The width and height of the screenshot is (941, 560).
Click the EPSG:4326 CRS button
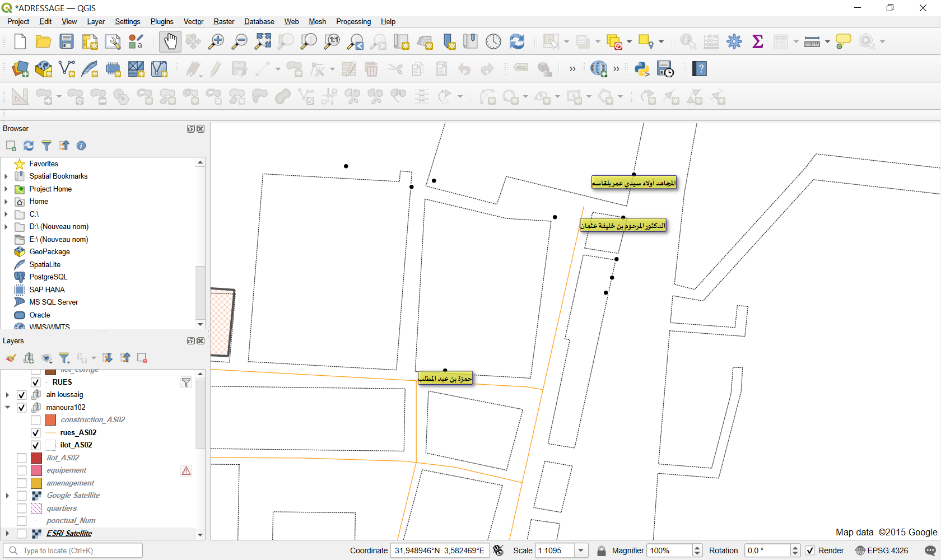(x=882, y=550)
